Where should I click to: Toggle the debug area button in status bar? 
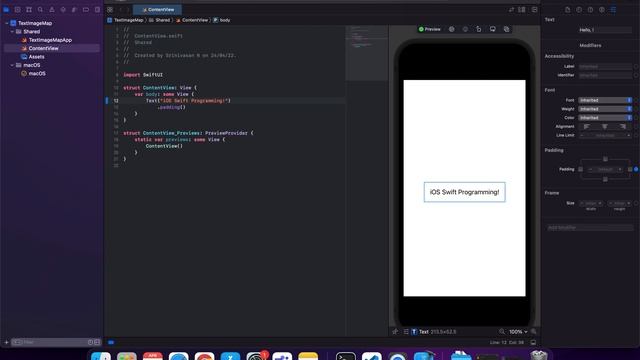pos(533,342)
